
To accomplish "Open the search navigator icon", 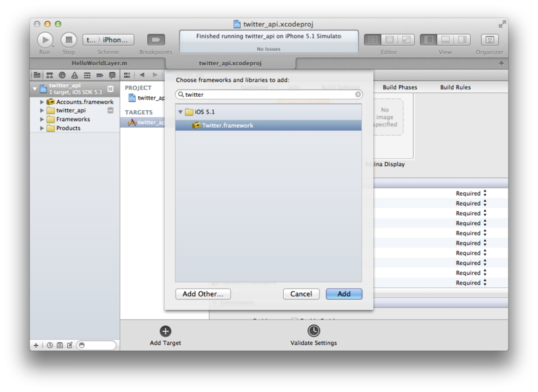I will coord(62,75).
